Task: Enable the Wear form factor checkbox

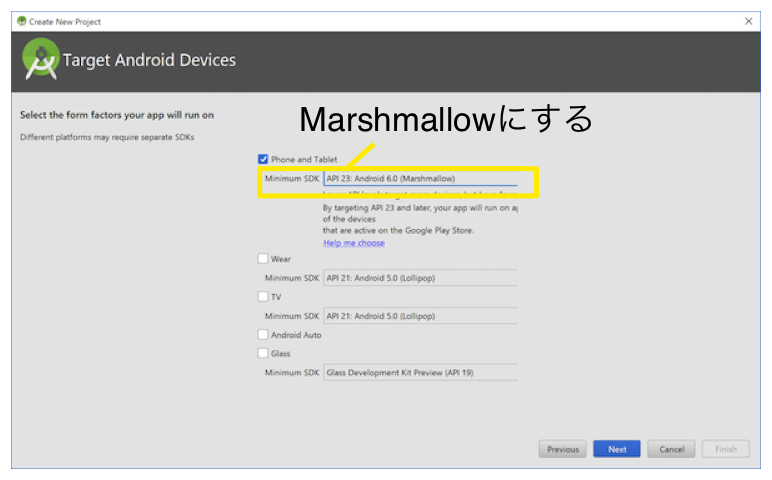Action: click(263, 258)
